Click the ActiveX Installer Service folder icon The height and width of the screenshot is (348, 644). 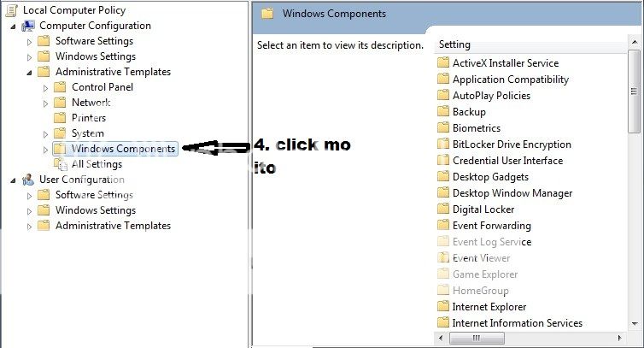(442, 63)
